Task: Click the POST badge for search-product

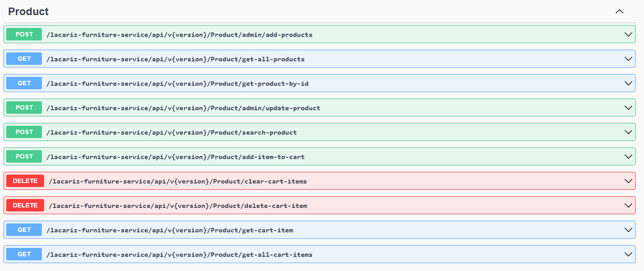Action: 24,132
